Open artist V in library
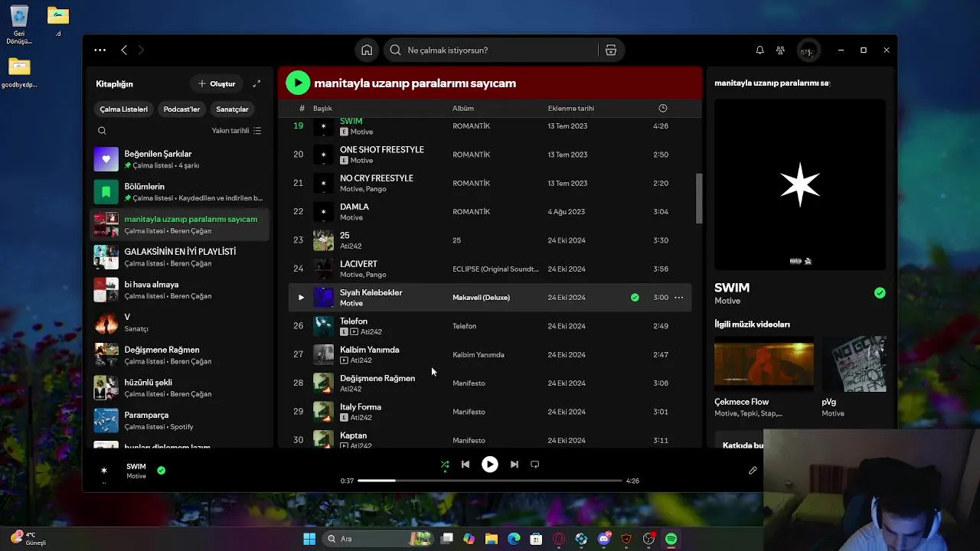 pyautogui.click(x=179, y=323)
